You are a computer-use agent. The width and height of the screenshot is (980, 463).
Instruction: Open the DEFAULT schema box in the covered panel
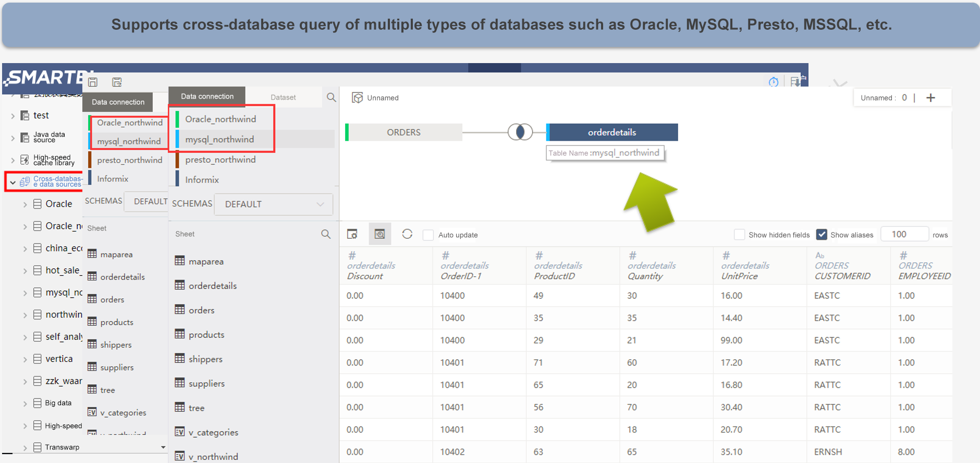(x=146, y=201)
